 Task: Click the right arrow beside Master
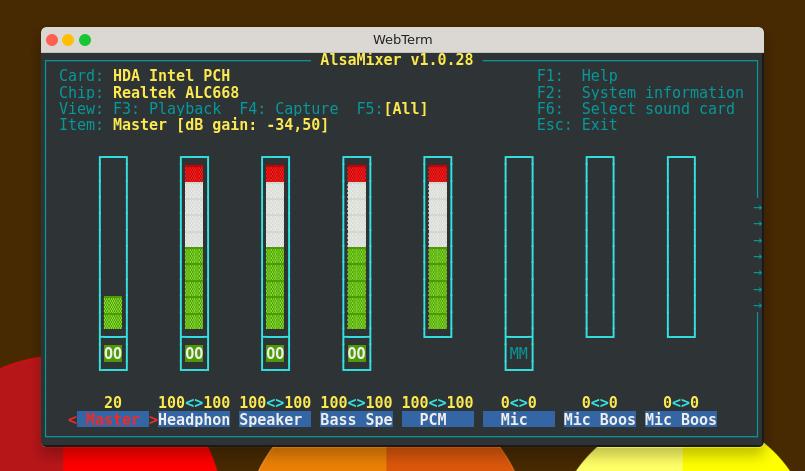[x=154, y=420]
